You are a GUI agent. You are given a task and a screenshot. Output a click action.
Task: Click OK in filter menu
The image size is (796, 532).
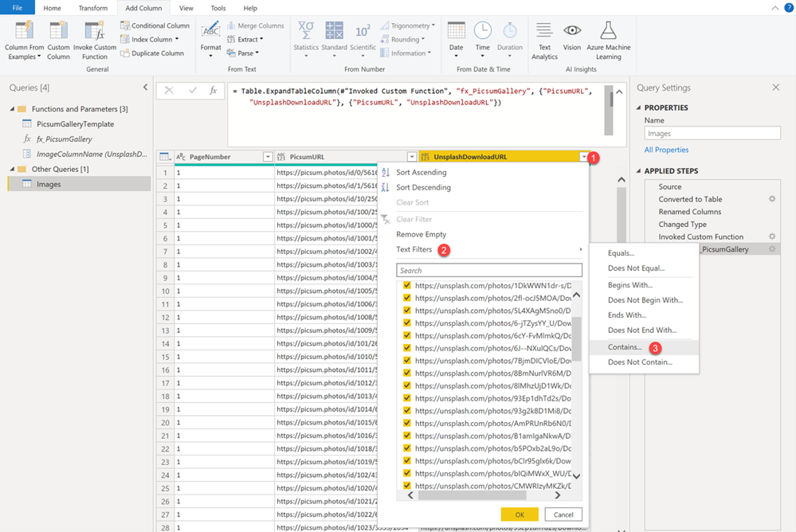tap(520, 514)
